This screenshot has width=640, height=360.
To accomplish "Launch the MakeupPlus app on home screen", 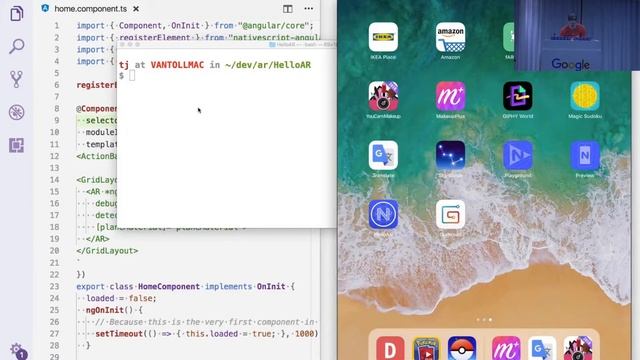I will (450, 96).
